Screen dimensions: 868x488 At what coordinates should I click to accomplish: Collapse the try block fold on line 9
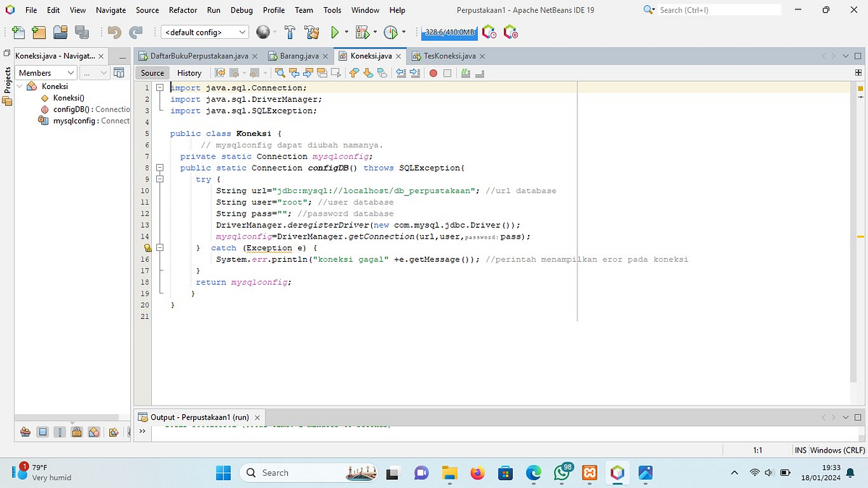coord(161,179)
